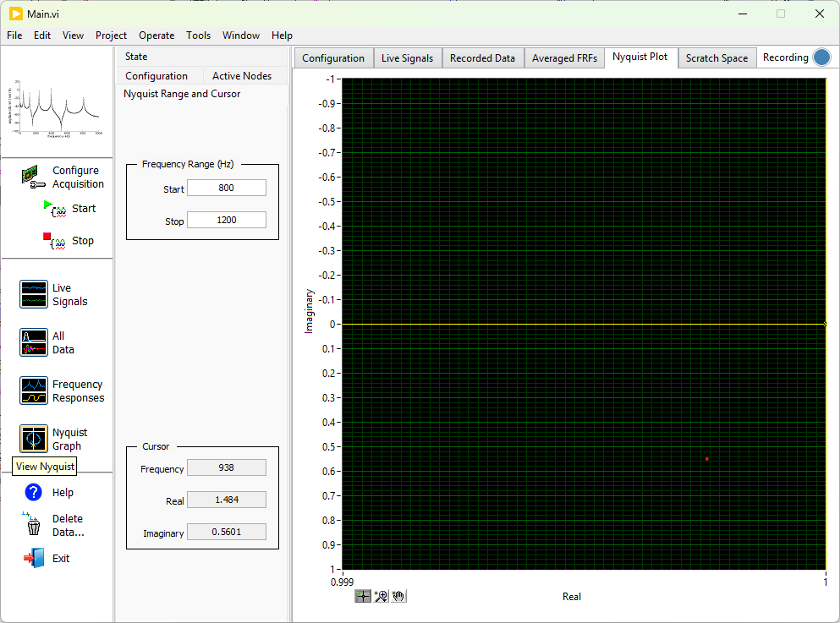Screen dimensions: 840x623
Task: Switch to the Recorded Data tab
Action: point(482,57)
